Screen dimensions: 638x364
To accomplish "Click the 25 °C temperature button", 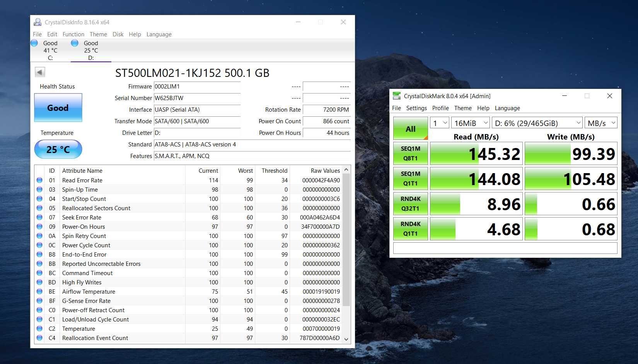I will pos(58,149).
